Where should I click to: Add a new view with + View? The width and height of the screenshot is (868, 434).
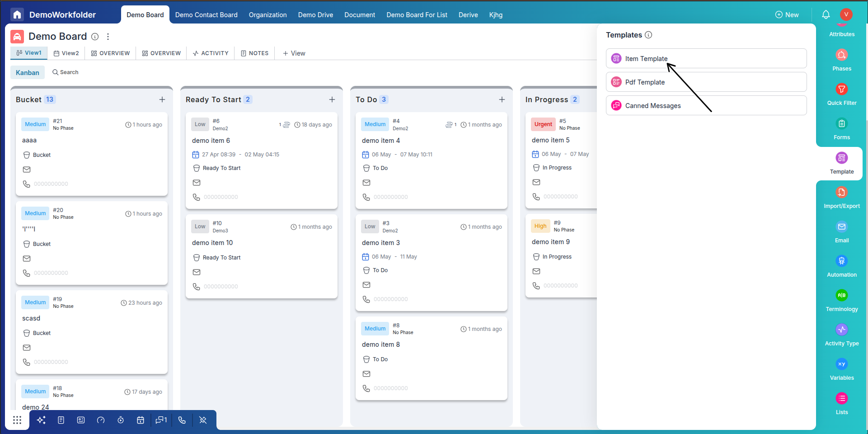(x=294, y=53)
